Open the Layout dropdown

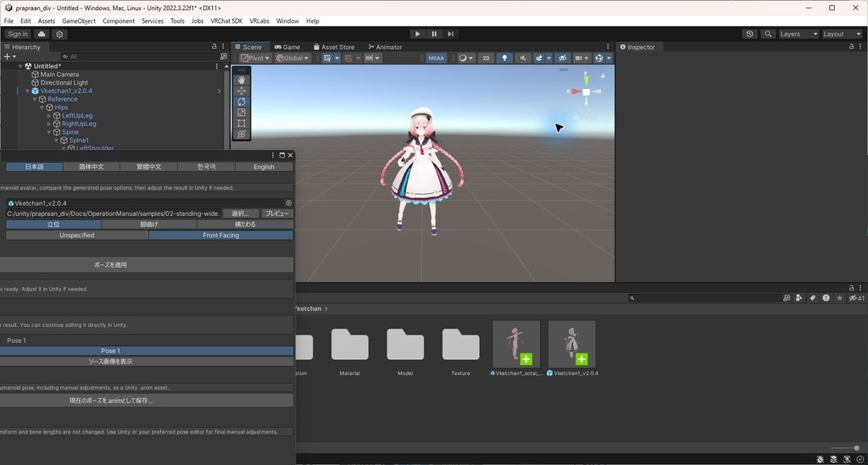[x=842, y=34]
